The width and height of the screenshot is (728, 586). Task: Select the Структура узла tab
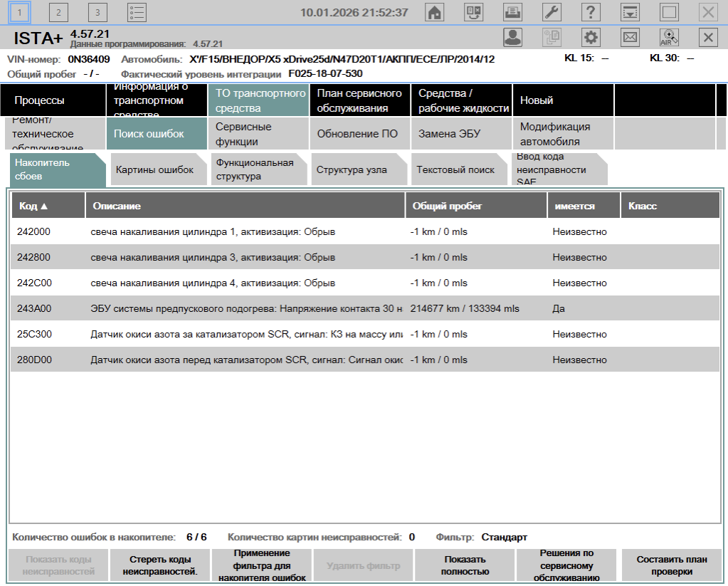pyautogui.click(x=352, y=170)
